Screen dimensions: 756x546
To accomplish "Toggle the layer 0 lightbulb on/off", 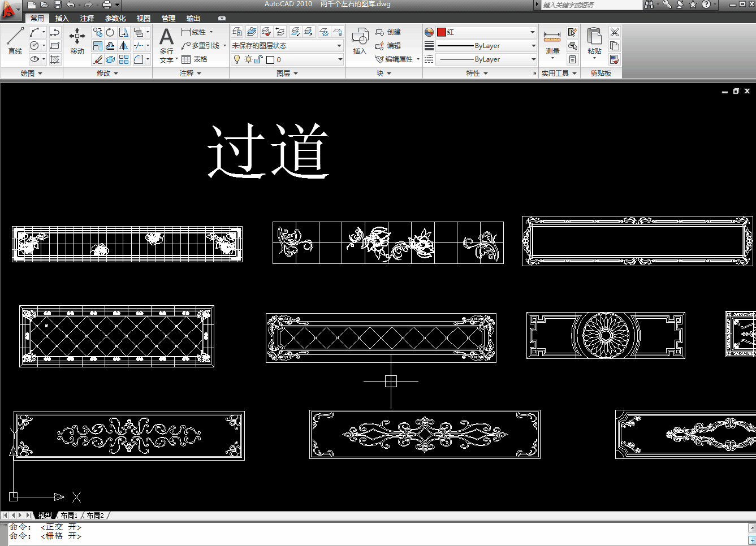I will 237,59.
